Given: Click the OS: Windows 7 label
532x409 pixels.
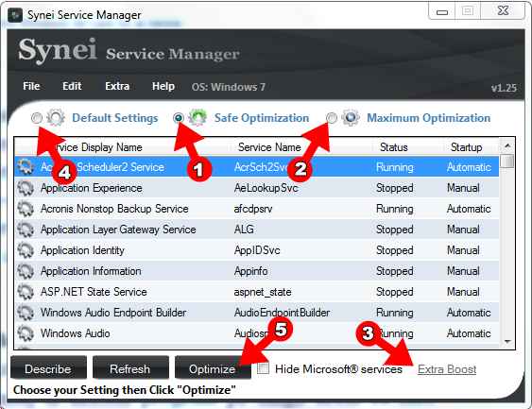Looking at the screenshot, I should click(229, 87).
